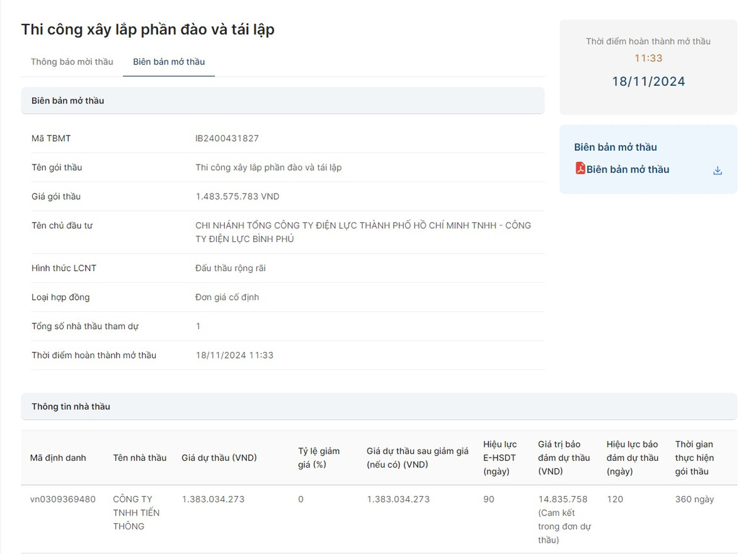Click the Mã định danh column header
756x554 pixels.
[59, 458]
